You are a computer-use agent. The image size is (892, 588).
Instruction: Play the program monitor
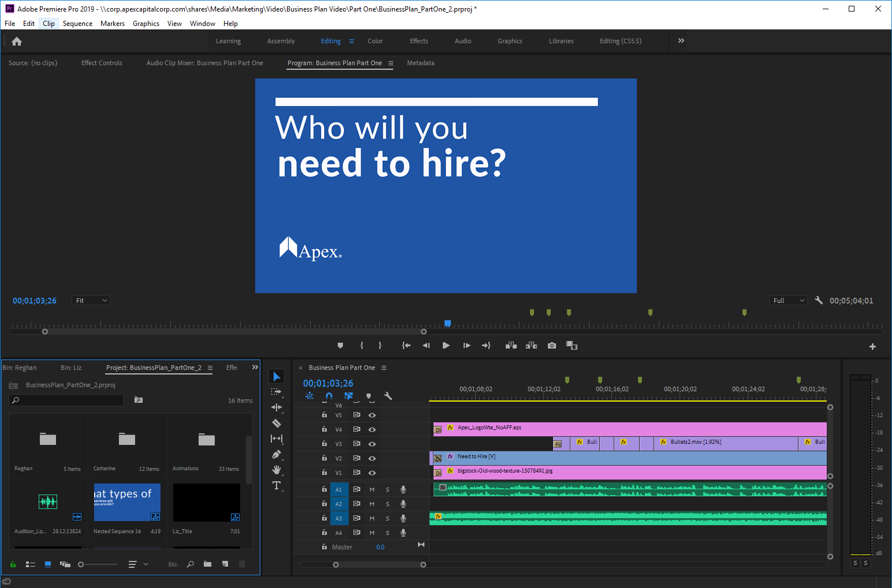click(446, 346)
